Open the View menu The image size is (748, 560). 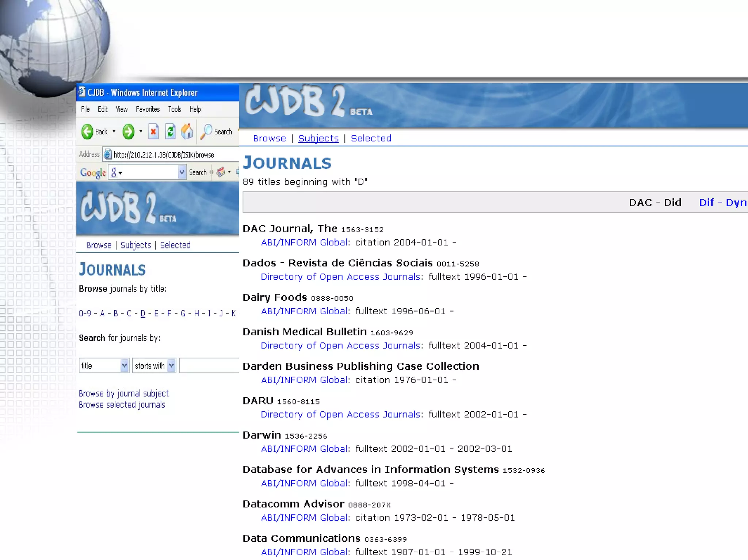click(122, 109)
